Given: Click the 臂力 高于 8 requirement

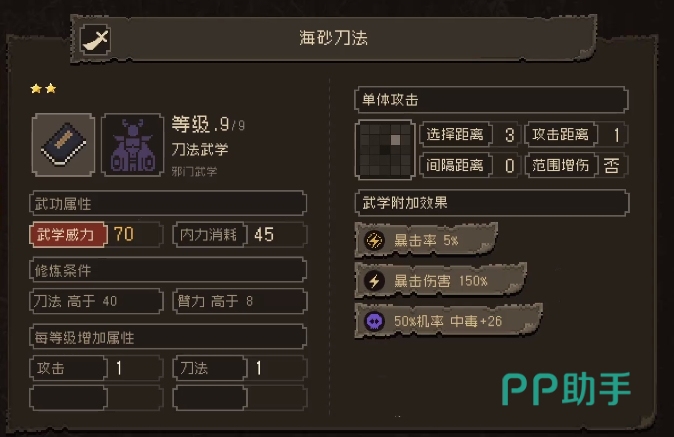Looking at the screenshot, I should point(240,301).
